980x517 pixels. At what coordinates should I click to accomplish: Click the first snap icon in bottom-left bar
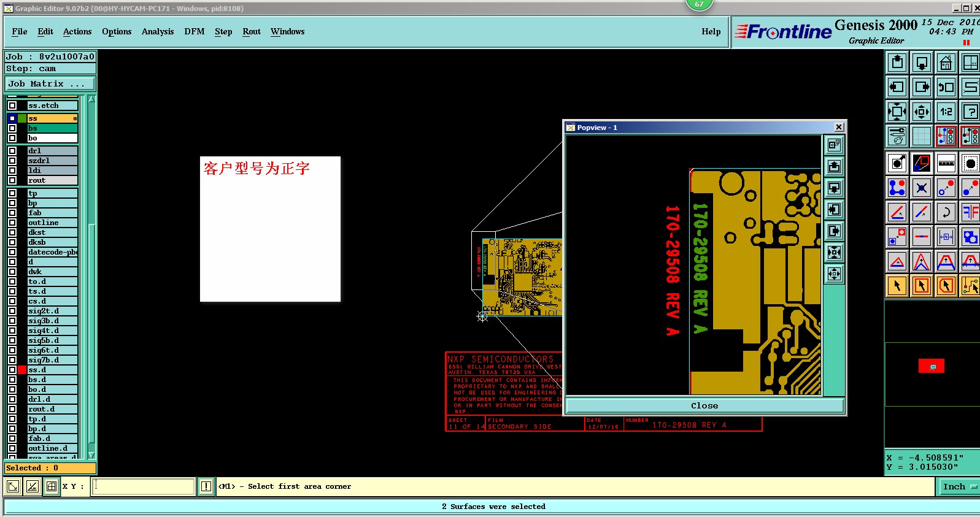coord(12,486)
